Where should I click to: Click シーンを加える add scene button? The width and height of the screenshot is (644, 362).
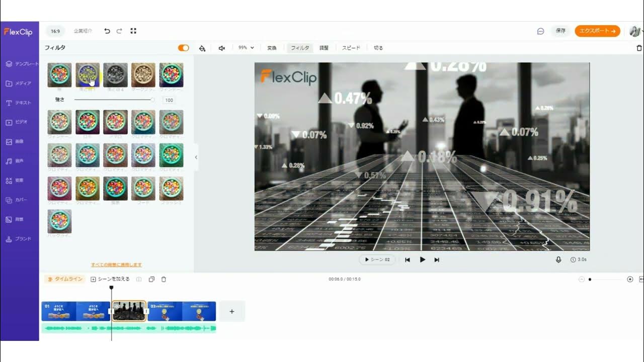click(x=110, y=279)
